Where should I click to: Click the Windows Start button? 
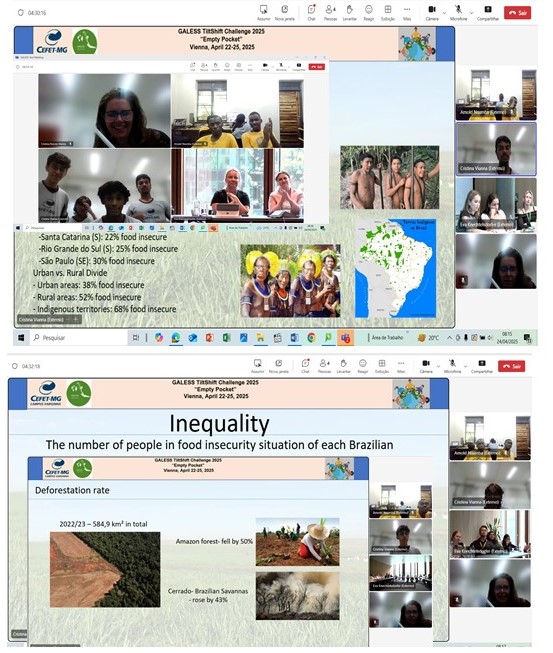click(x=21, y=338)
